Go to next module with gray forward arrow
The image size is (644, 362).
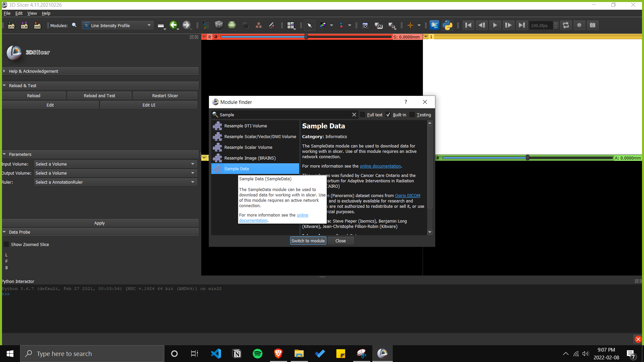pos(186,25)
